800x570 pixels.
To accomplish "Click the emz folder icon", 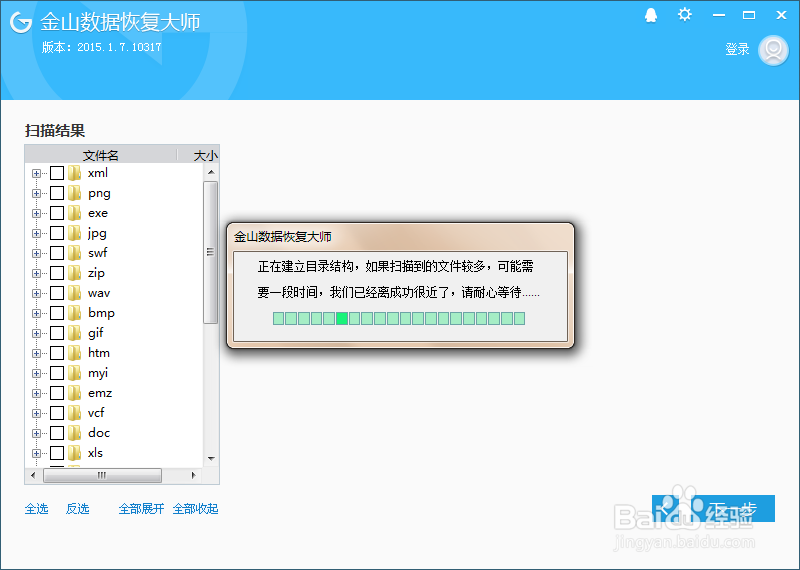I will click(x=74, y=393).
